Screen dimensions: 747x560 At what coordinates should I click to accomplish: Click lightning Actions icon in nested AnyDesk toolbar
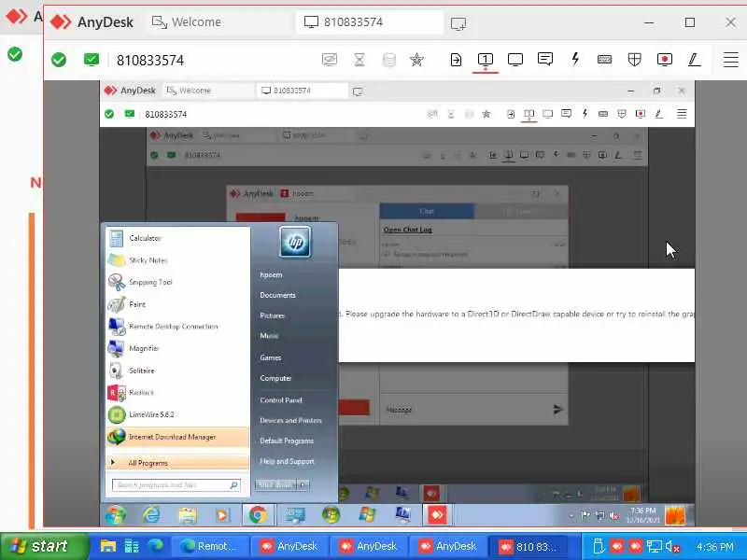point(585,114)
